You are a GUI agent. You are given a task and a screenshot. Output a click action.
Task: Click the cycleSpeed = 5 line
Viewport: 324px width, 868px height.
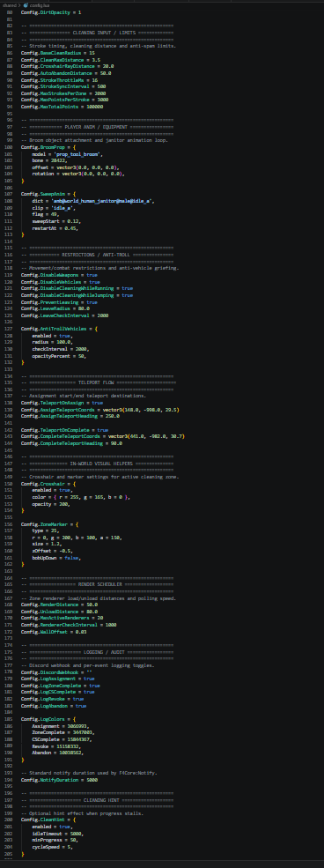pyautogui.click(x=53, y=847)
